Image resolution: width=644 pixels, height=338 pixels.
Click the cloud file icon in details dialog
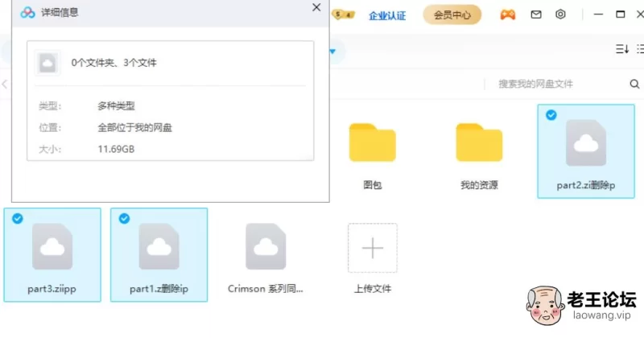[x=47, y=64]
